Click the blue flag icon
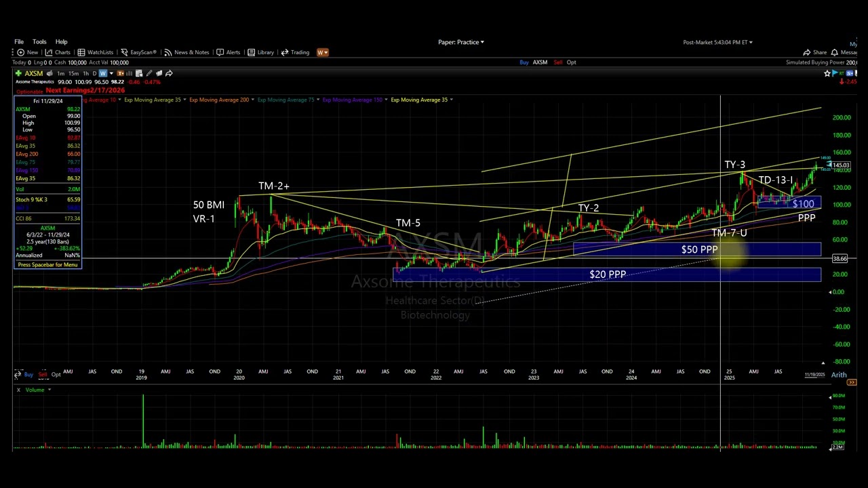868x488 pixels. point(835,73)
